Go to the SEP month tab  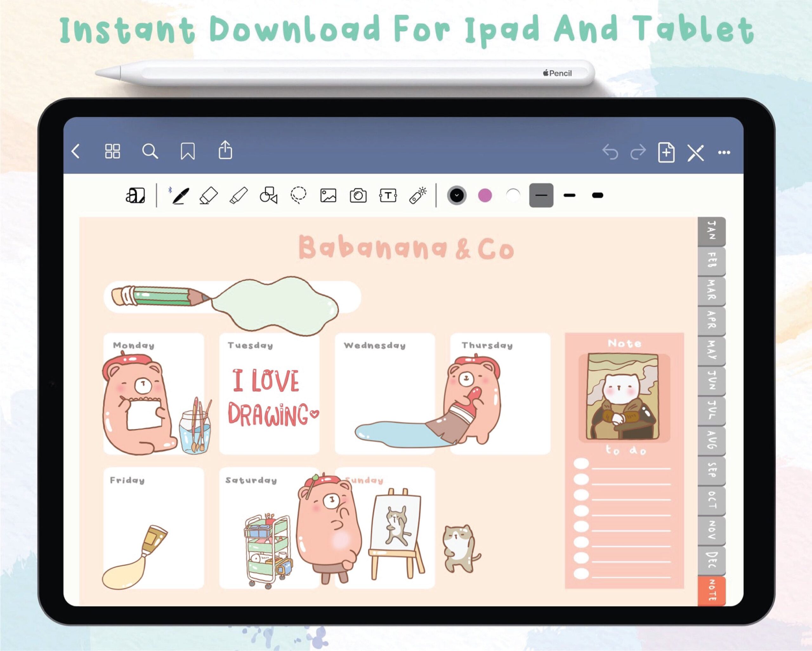(711, 471)
